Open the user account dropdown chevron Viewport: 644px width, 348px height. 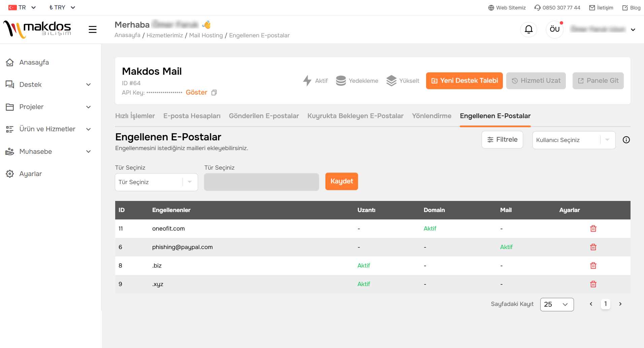coord(633,30)
